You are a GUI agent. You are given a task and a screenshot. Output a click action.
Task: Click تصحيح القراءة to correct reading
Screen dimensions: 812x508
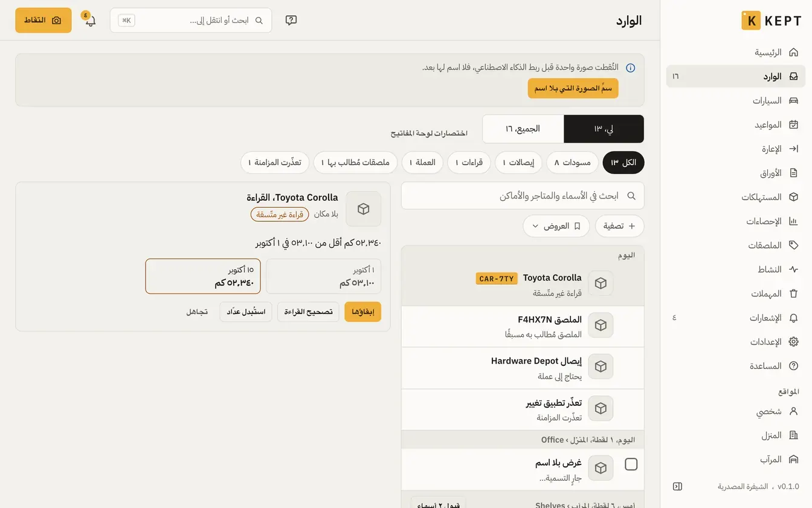click(308, 311)
